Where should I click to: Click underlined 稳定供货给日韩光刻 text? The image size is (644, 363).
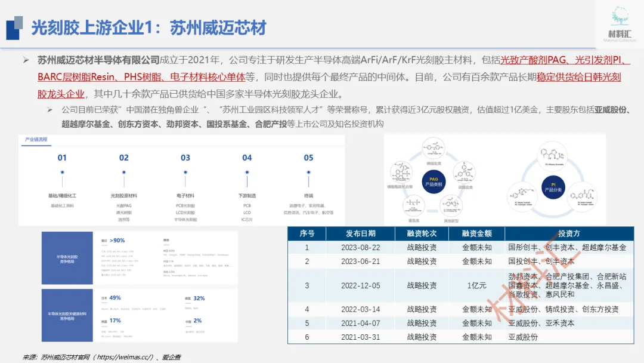point(578,77)
